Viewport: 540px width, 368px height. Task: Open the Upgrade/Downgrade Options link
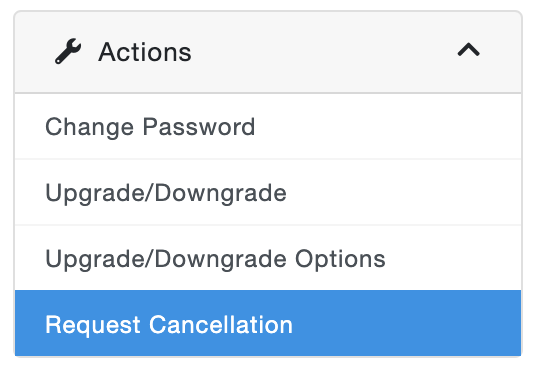pyautogui.click(x=215, y=259)
